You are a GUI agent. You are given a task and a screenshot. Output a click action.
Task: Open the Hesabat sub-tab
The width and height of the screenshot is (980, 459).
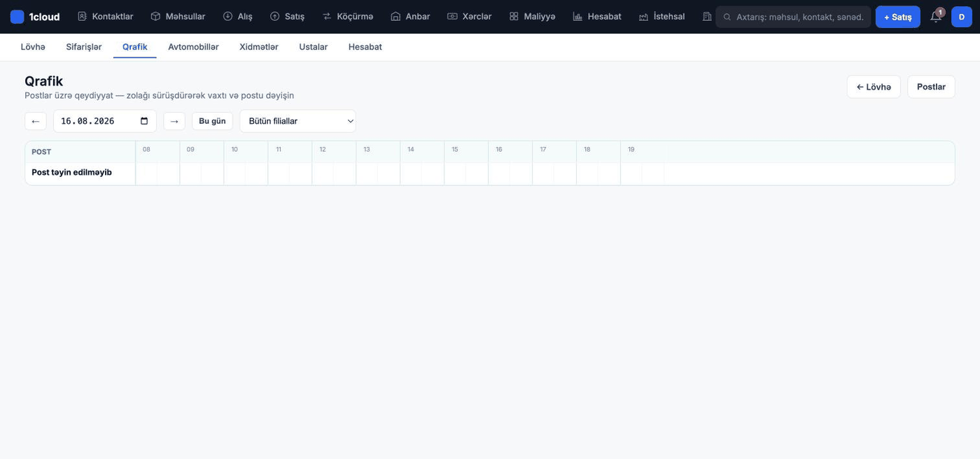tap(365, 47)
